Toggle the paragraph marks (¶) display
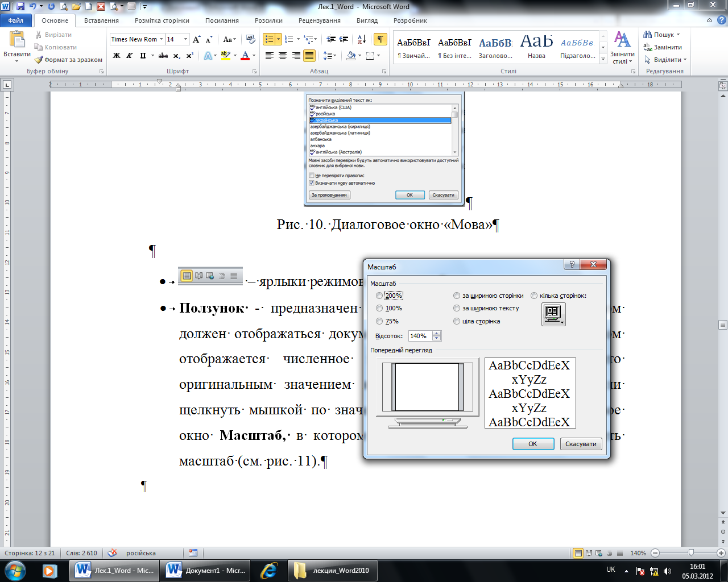Viewport: 728px width, 582px height. (x=380, y=39)
